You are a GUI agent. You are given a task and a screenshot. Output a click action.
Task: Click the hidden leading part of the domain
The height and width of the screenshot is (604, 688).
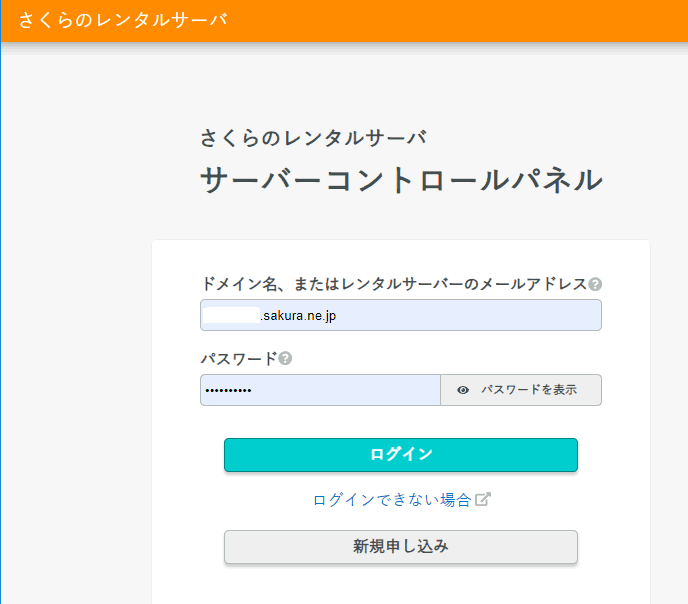pyautogui.click(x=231, y=315)
